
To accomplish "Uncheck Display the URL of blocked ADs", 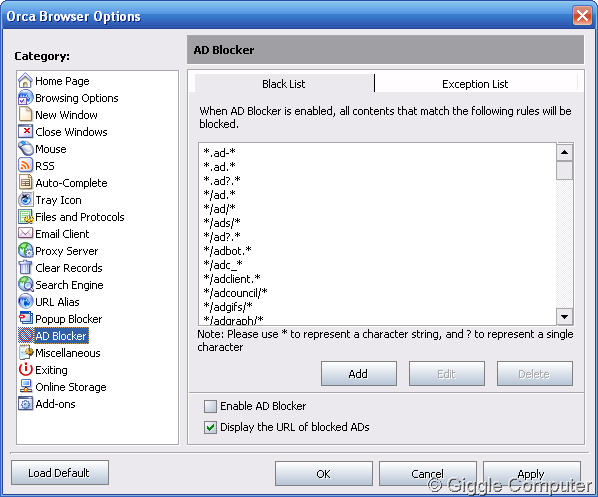I will tap(211, 427).
